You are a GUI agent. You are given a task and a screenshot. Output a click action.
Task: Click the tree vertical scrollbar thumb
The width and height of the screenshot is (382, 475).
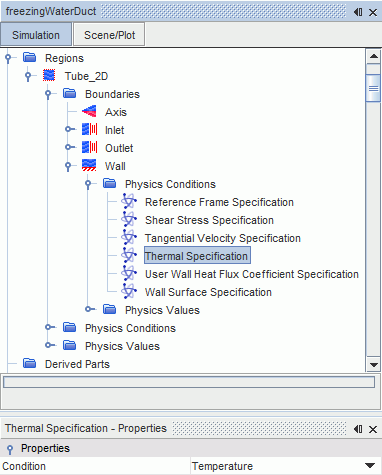[373, 88]
